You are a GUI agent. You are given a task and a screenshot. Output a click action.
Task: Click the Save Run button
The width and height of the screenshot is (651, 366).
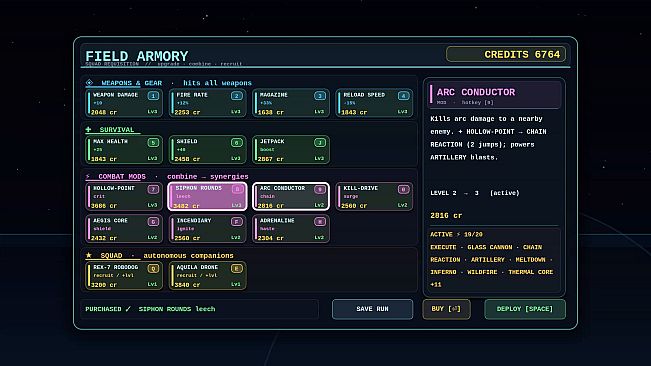tap(372, 309)
